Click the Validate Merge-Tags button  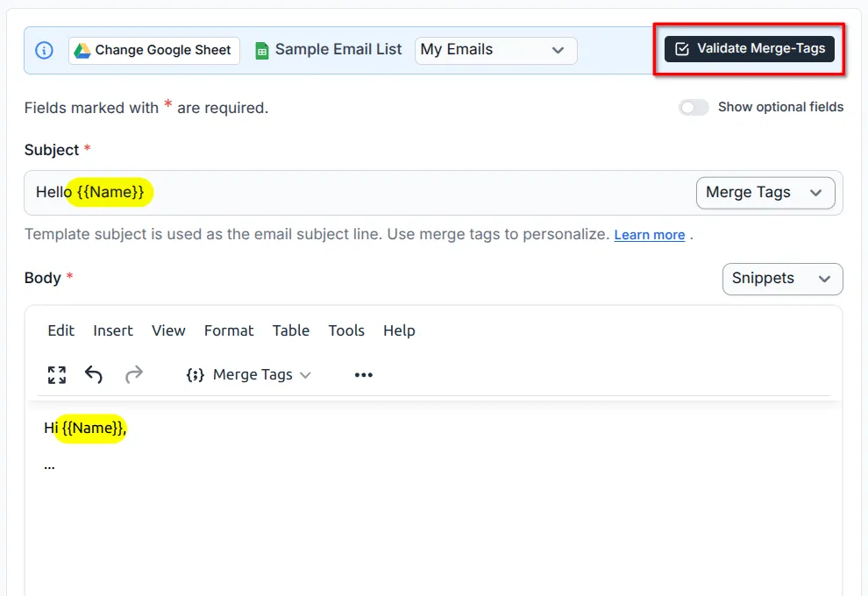[748, 49]
